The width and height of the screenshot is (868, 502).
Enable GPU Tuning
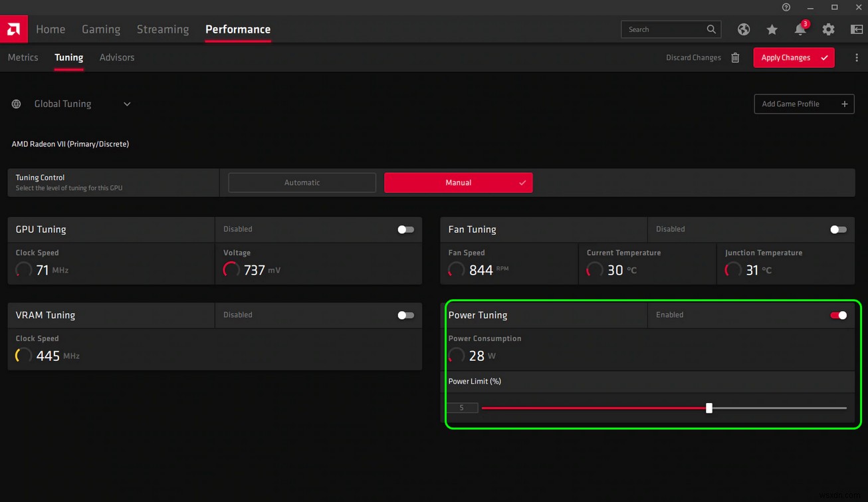tap(405, 229)
